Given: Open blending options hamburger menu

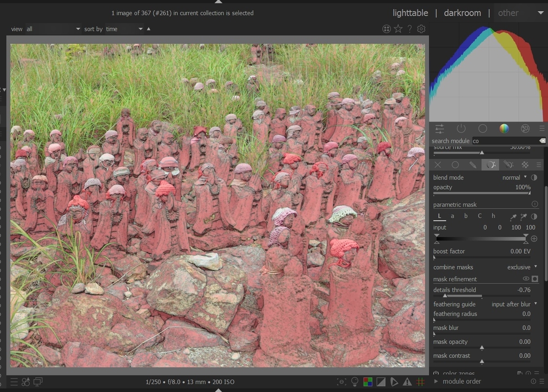Looking at the screenshot, I should pos(539,164).
